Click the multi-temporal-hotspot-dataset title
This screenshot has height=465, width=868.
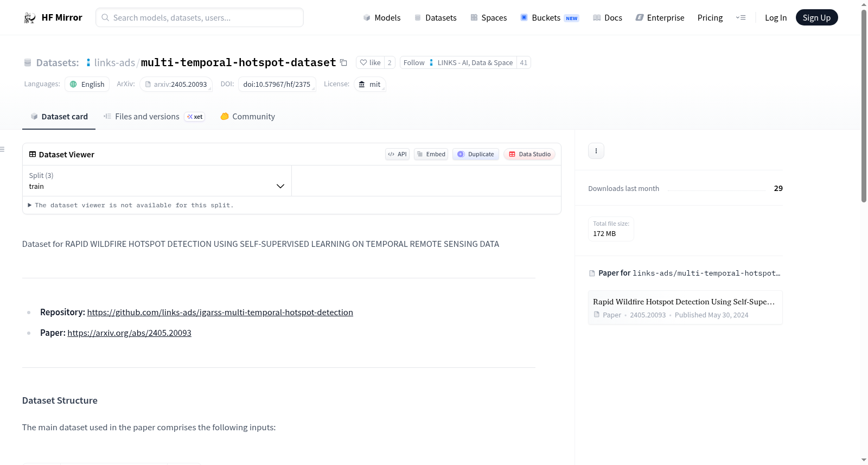239,62
